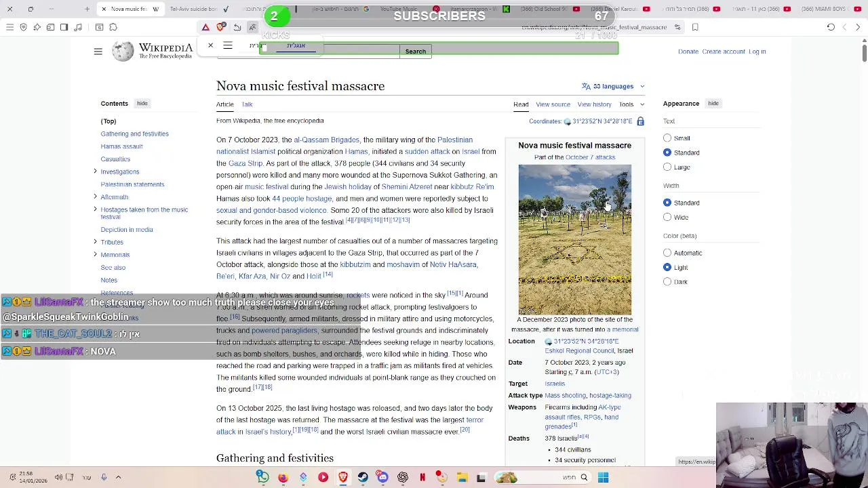Open Netflix from the taskbar
The image size is (868, 488).
pyautogui.click(x=422, y=477)
